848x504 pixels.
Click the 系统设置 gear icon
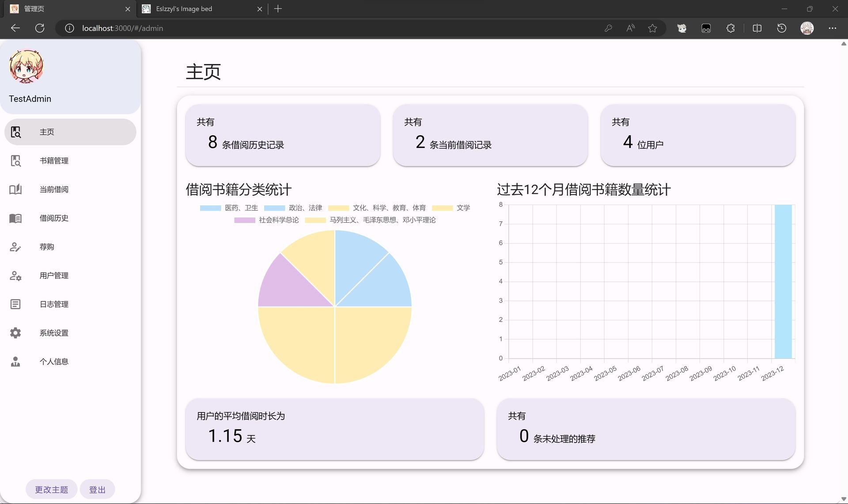click(x=15, y=333)
